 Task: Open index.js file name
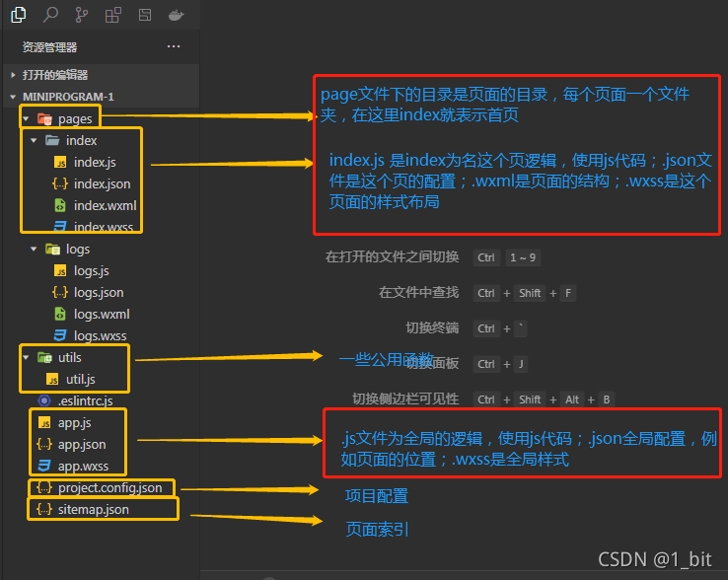tap(95, 162)
